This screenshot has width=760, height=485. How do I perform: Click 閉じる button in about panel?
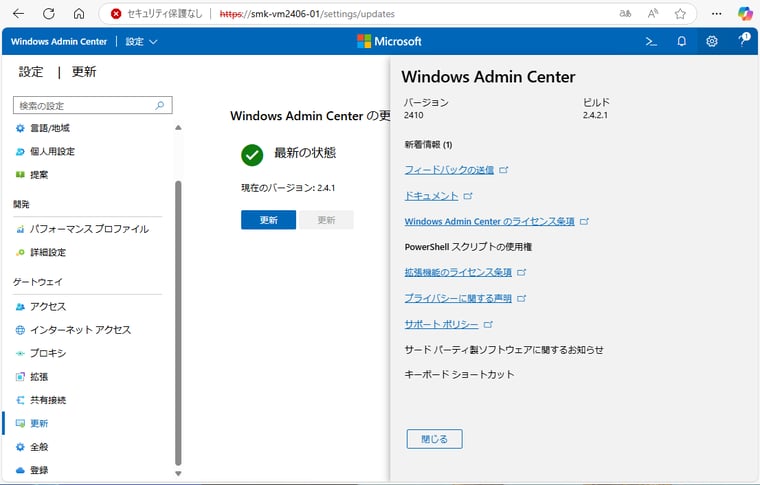(434, 439)
